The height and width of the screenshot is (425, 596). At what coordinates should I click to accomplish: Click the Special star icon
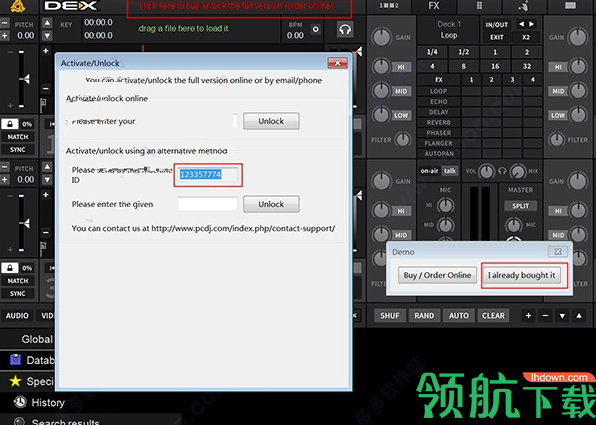[15, 381]
